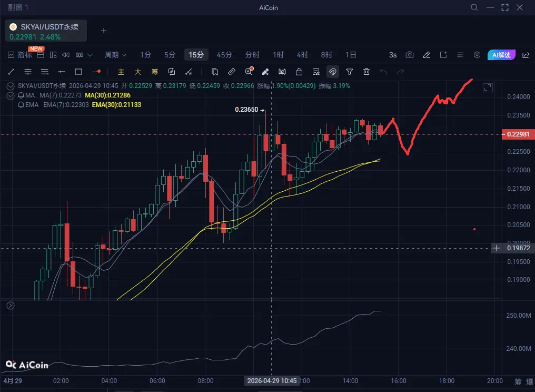Select the horizontal multi-line tool
The height and width of the screenshot is (392, 535).
pos(45,72)
